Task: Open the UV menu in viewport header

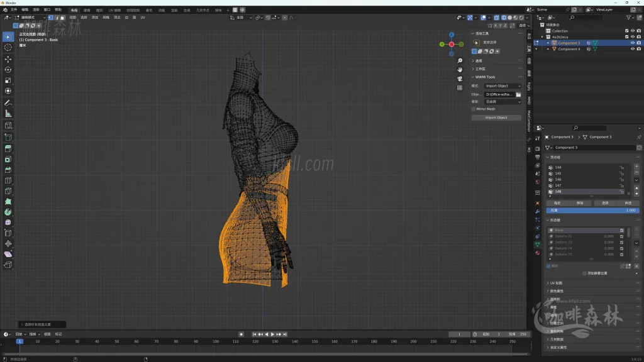Action: [x=143, y=18]
